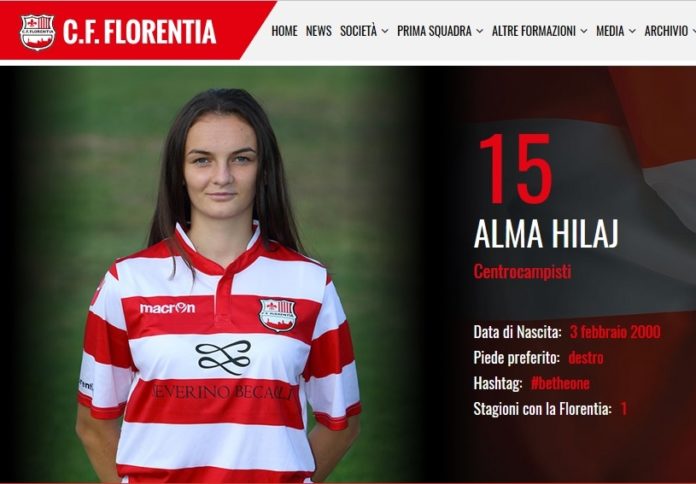Go to the News page
The height and width of the screenshot is (484, 696).
(319, 31)
